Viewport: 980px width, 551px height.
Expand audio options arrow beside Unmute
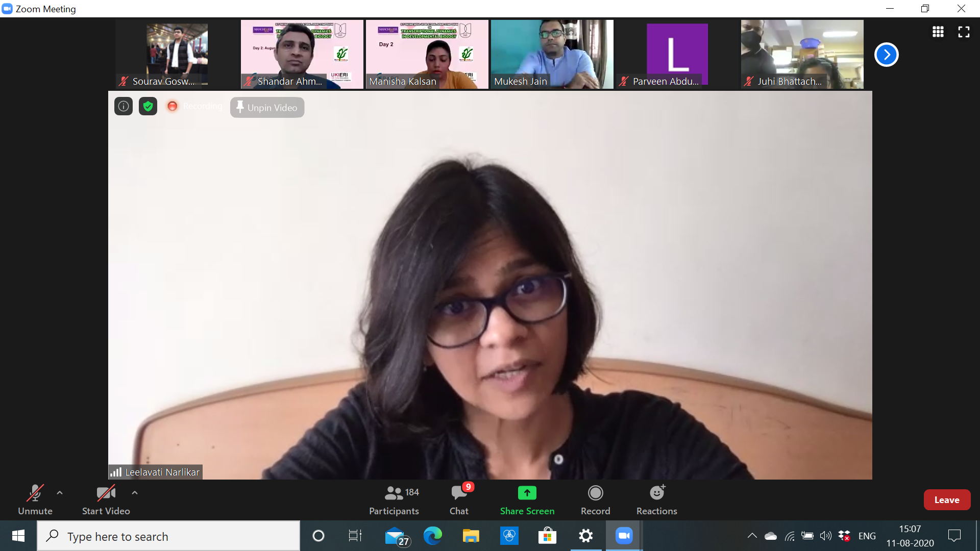tap(60, 493)
